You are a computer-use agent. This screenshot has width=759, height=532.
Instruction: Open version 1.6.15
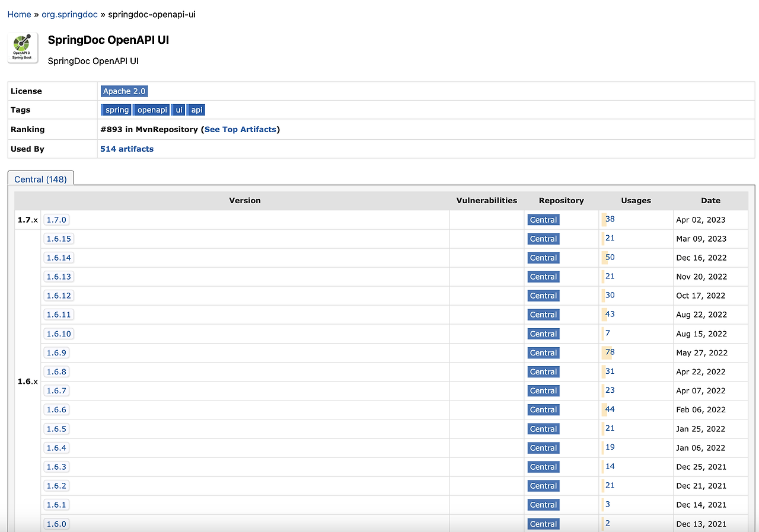[59, 239]
